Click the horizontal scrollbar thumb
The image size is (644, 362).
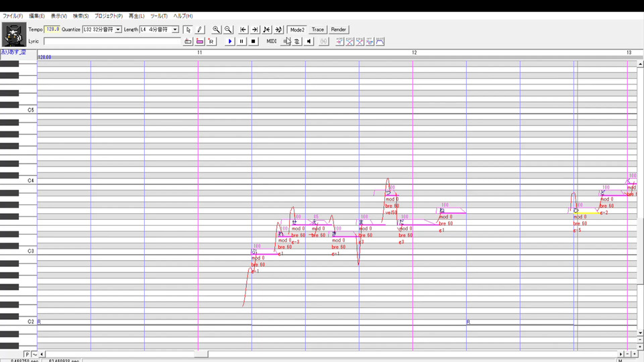201,354
